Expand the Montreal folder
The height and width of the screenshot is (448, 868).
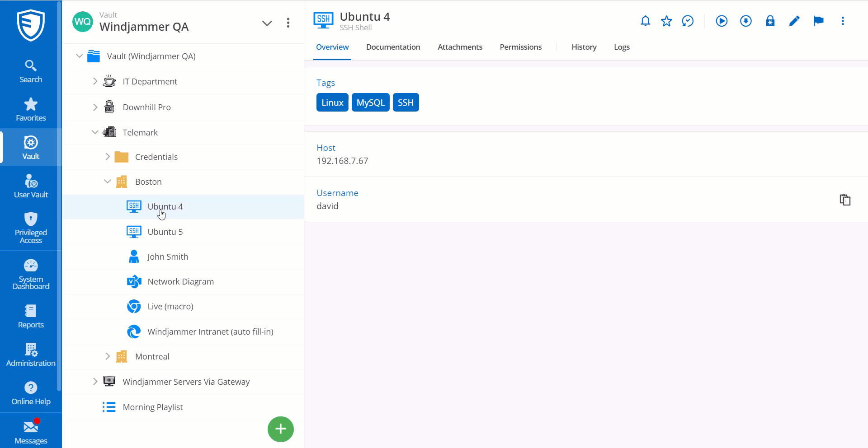[108, 356]
